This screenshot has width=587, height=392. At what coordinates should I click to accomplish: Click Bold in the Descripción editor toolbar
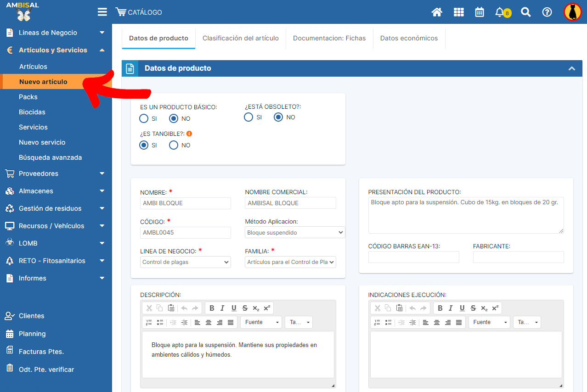click(x=212, y=308)
